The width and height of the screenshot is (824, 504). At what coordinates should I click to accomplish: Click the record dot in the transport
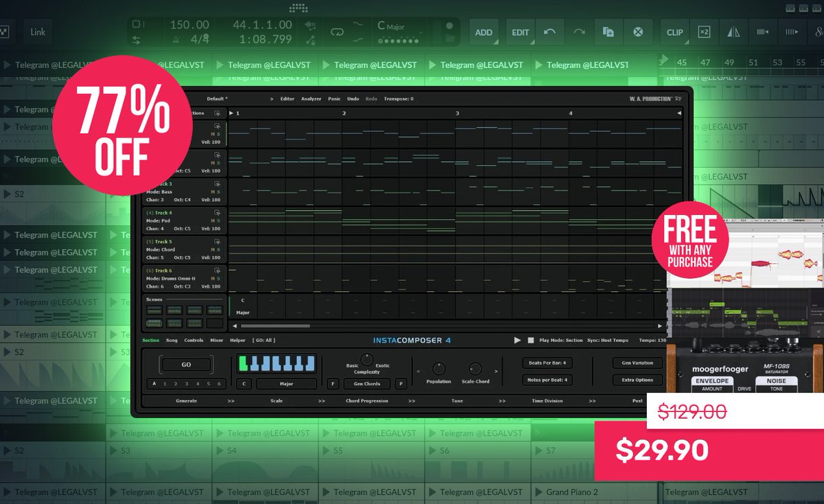tap(449, 26)
